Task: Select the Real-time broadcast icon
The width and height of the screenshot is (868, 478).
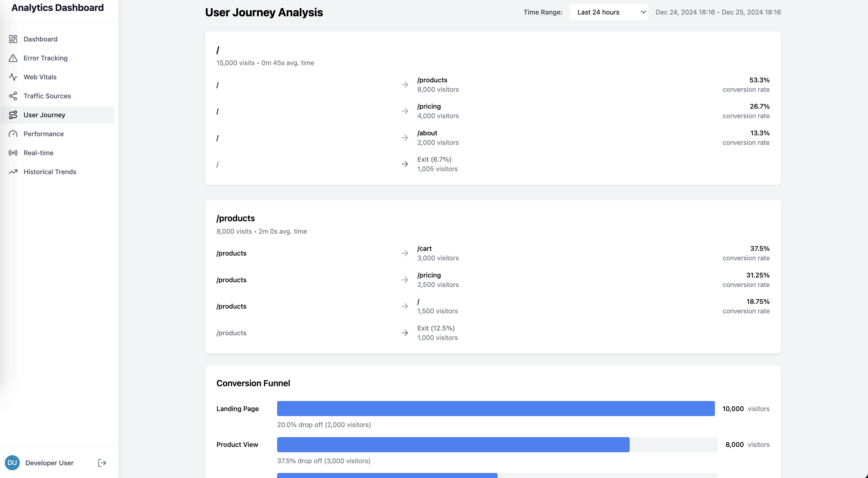Action: (13, 153)
